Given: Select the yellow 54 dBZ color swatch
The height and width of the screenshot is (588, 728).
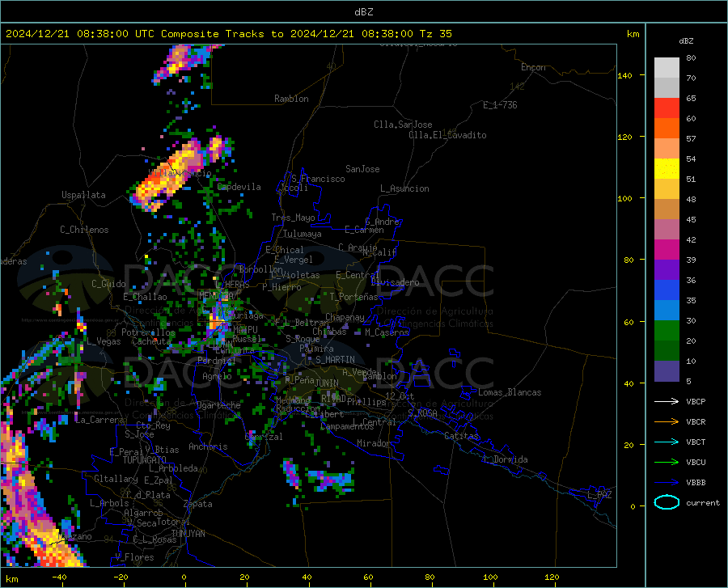Looking at the screenshot, I should click(x=667, y=169).
